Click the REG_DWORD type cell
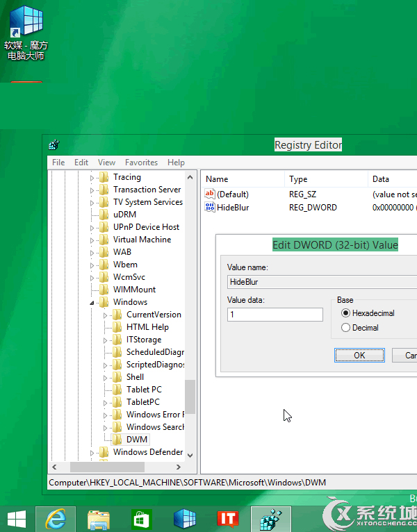The image size is (417, 532). pos(313,207)
